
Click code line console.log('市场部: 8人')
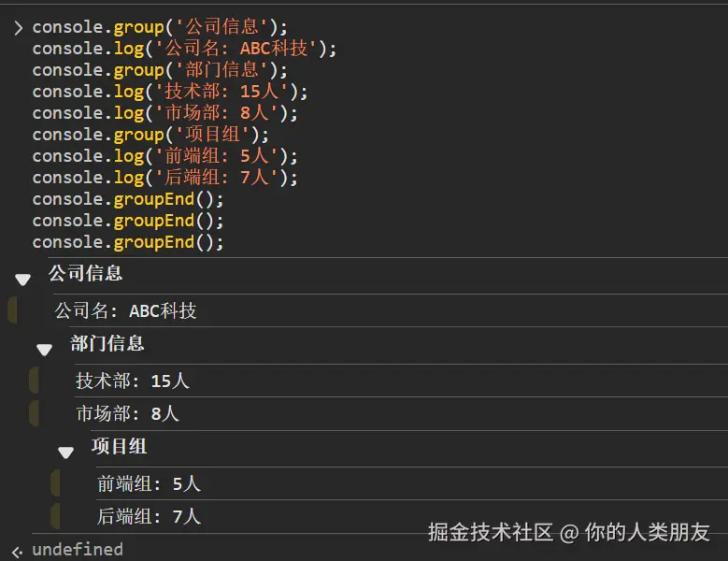point(165,113)
